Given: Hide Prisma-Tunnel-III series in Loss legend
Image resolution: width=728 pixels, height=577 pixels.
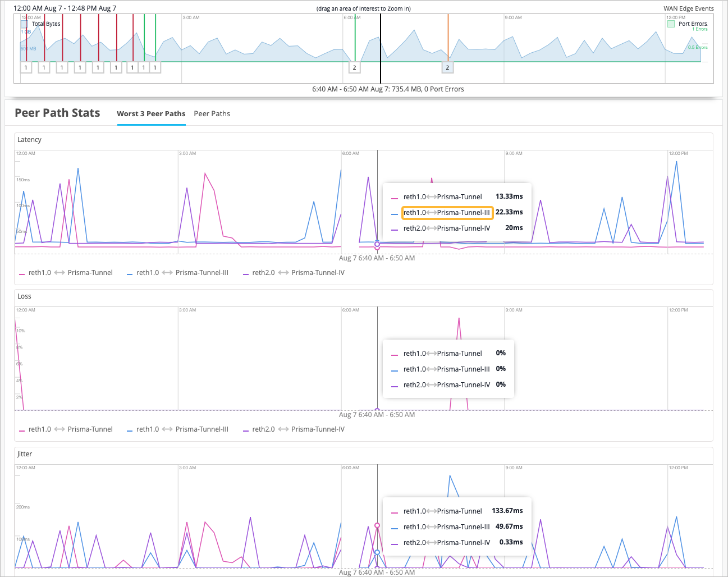Looking at the screenshot, I should (x=178, y=429).
